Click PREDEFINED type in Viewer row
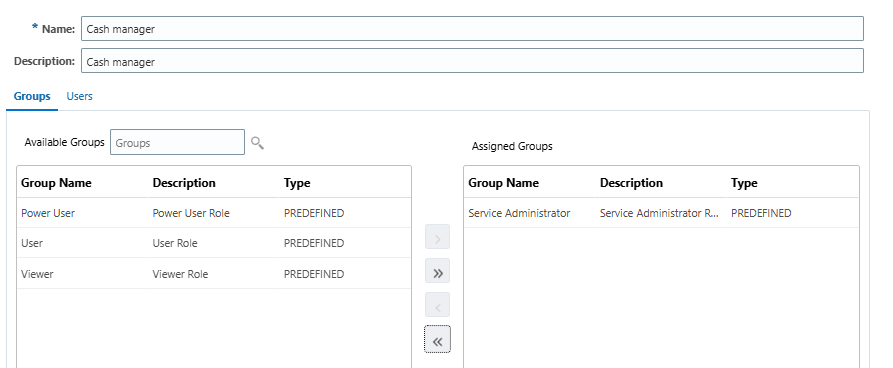This screenshot has height=368, width=893. pos(314,274)
